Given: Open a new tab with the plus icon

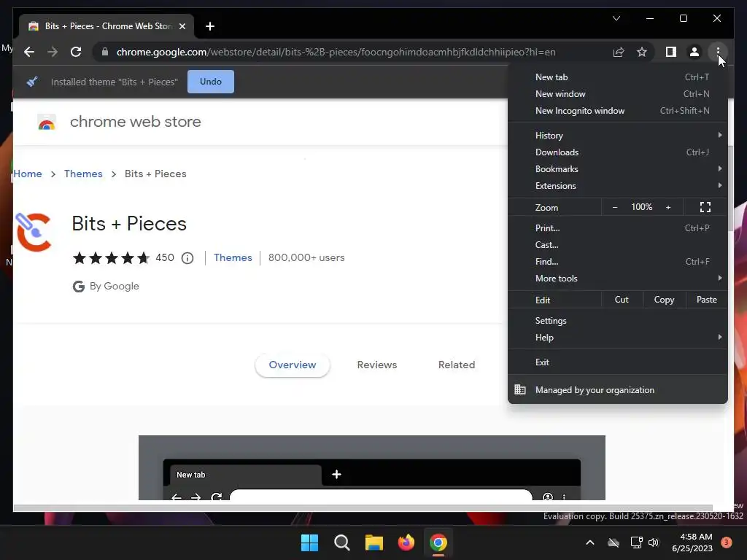Looking at the screenshot, I should click(x=209, y=26).
